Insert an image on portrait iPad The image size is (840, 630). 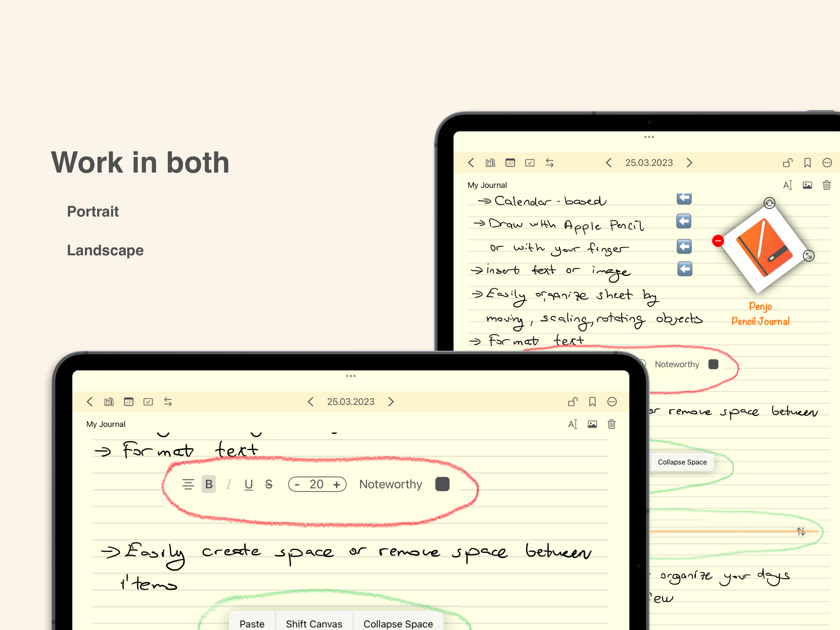pyautogui.click(x=807, y=185)
